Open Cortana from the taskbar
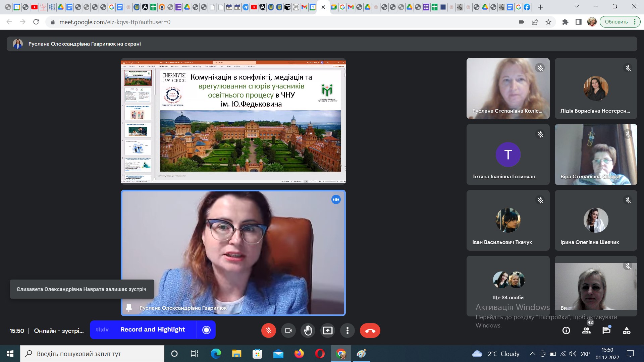Viewport: 644px width, 362px height. (x=174, y=354)
